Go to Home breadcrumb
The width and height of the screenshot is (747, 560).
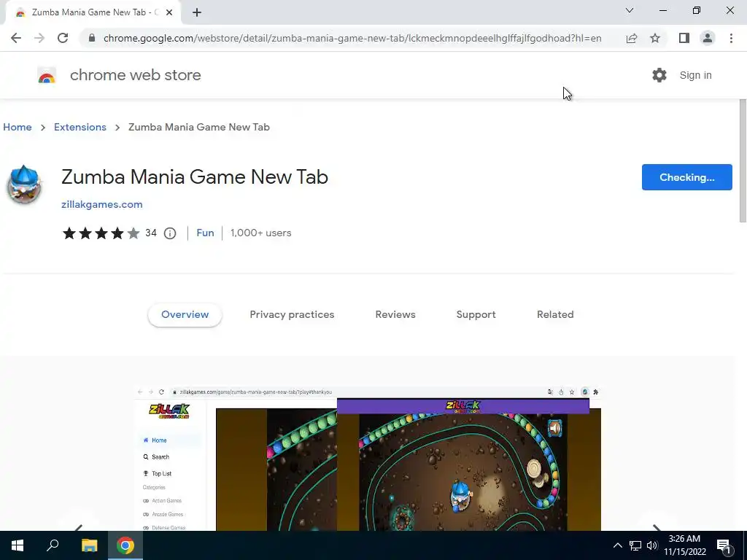click(18, 127)
